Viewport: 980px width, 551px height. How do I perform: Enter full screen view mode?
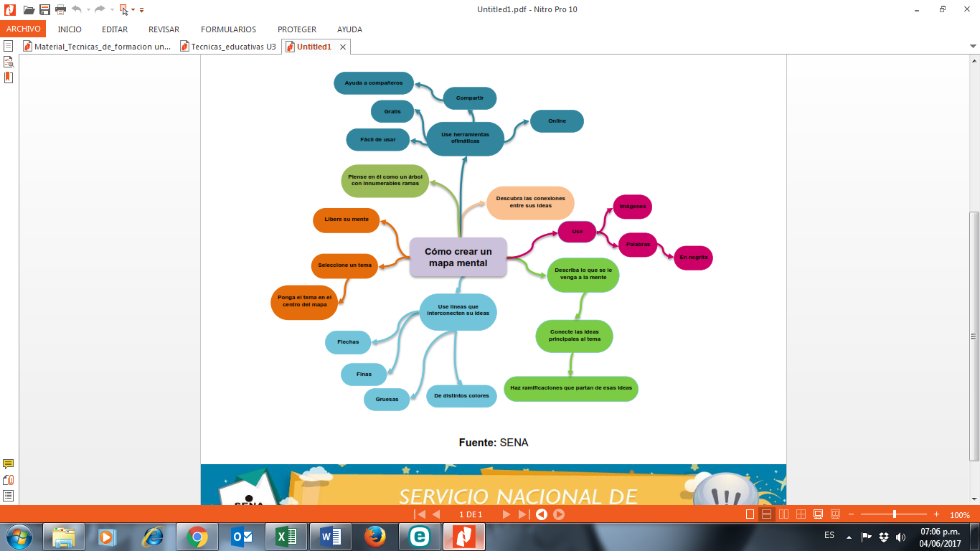(x=818, y=514)
